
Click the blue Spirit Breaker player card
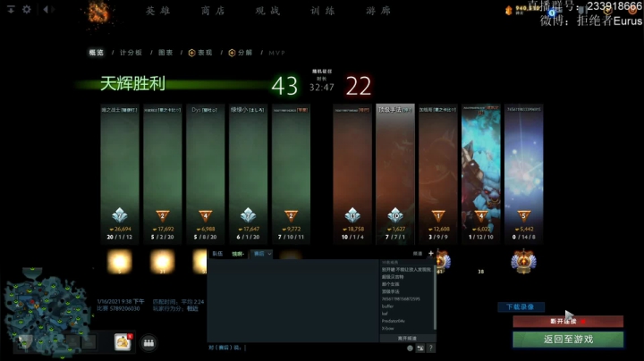point(481,174)
